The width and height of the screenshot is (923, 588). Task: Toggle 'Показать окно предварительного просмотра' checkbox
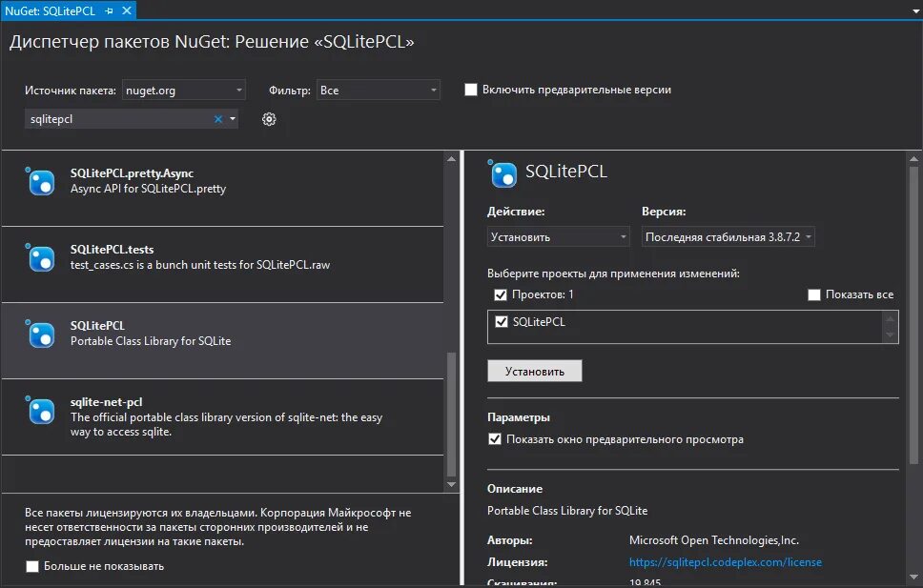[x=495, y=439]
